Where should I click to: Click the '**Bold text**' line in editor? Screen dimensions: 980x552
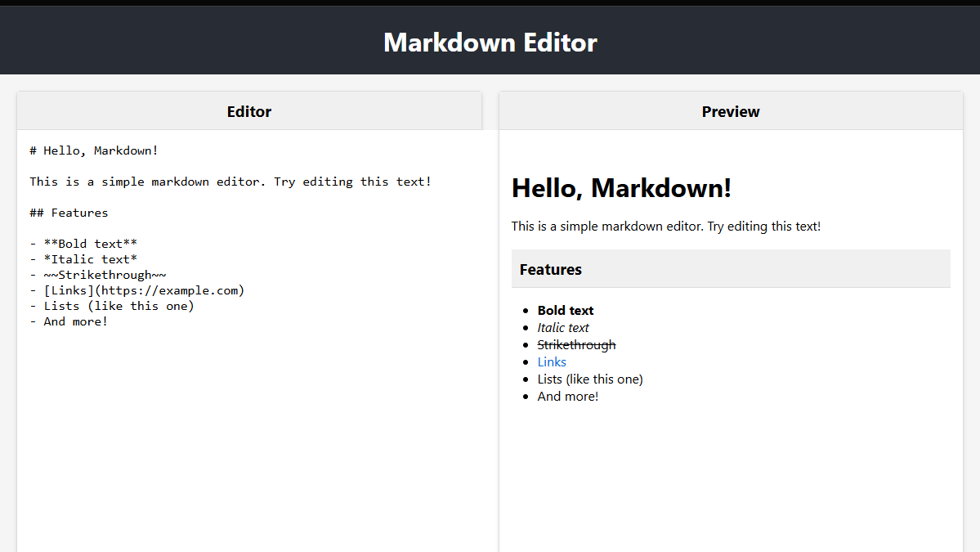[x=90, y=244]
